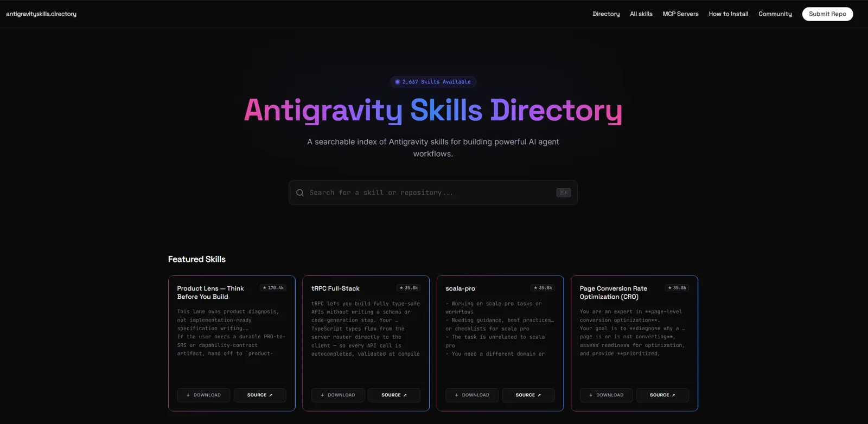Click the Antigravity Skills Directory headline
Image resolution: width=868 pixels, height=424 pixels.
point(433,110)
